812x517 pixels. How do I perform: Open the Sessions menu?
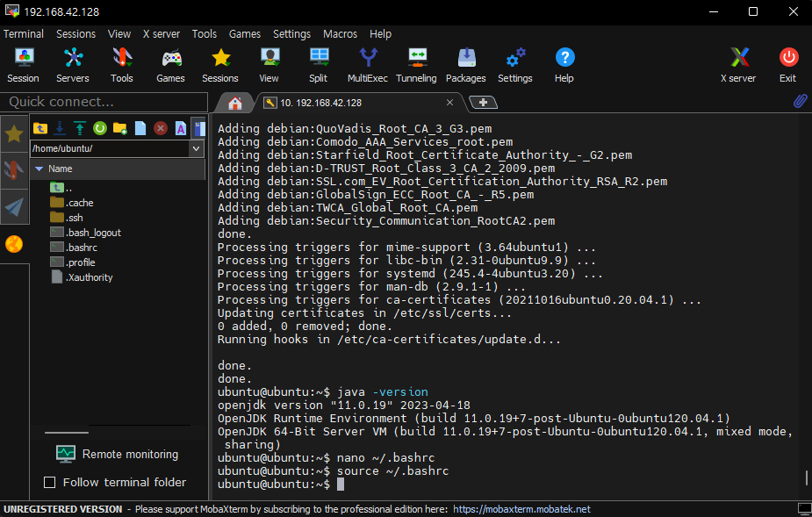tap(75, 33)
